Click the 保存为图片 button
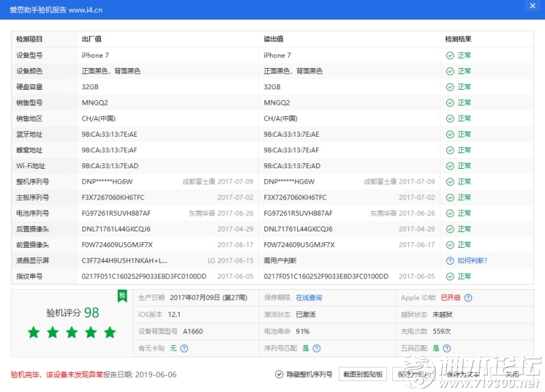545x392 pixels. (x=414, y=374)
